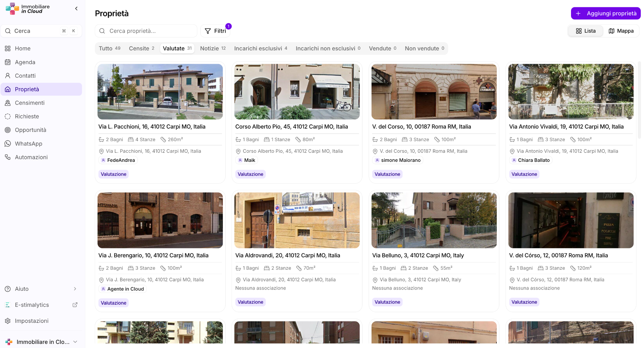Click the E-stimalytics logo icon
Screen dimensions: 644x348
pyautogui.click(x=8, y=305)
